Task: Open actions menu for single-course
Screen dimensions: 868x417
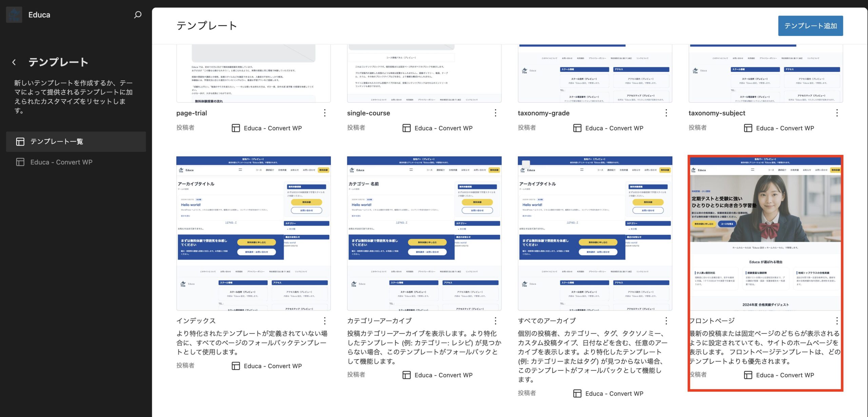Action: point(495,113)
